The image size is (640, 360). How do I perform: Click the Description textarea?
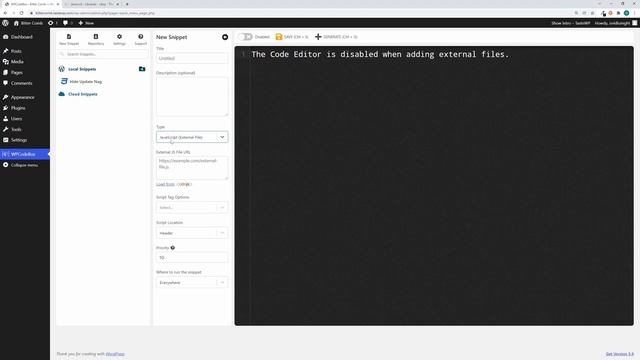point(192,97)
